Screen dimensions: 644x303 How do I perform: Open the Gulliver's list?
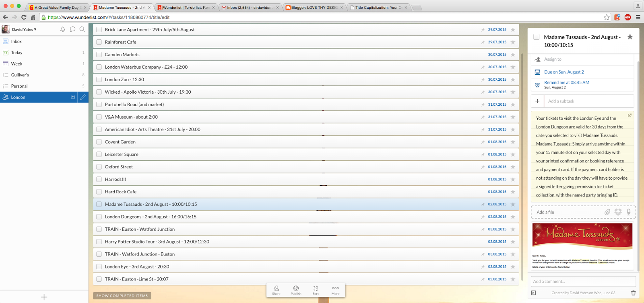[44, 75]
